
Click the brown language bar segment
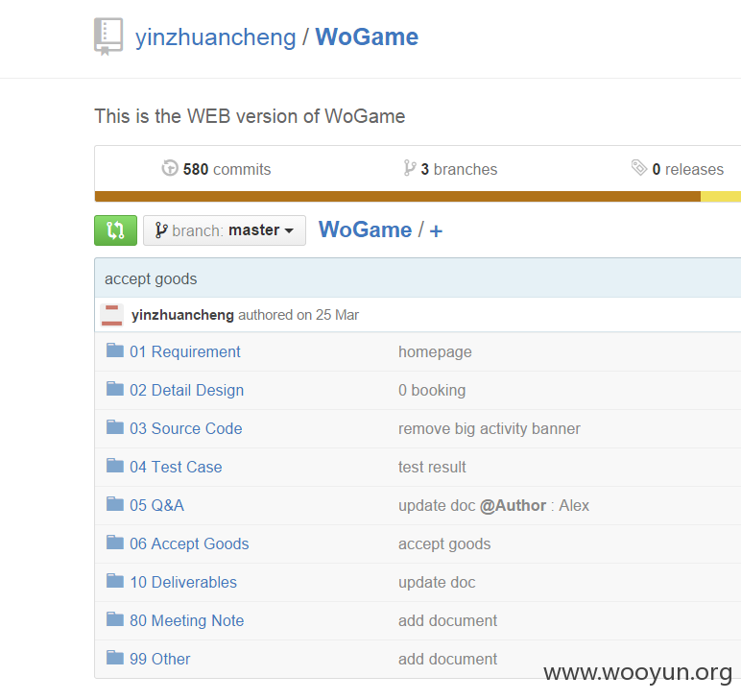[397, 197]
